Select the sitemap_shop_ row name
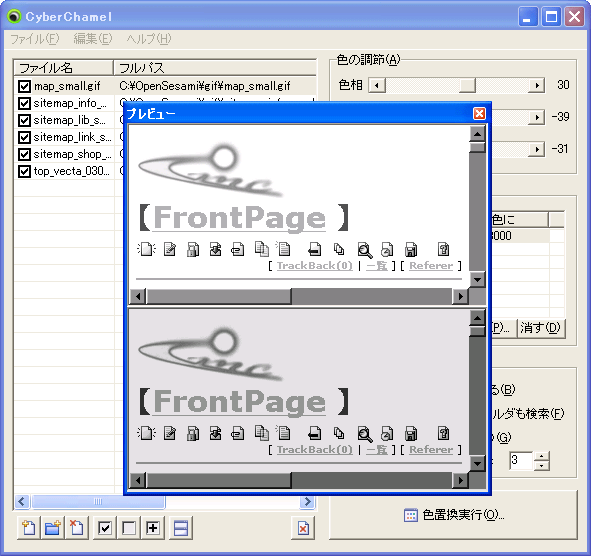Screen dimensions: 591x556 pos(72,154)
